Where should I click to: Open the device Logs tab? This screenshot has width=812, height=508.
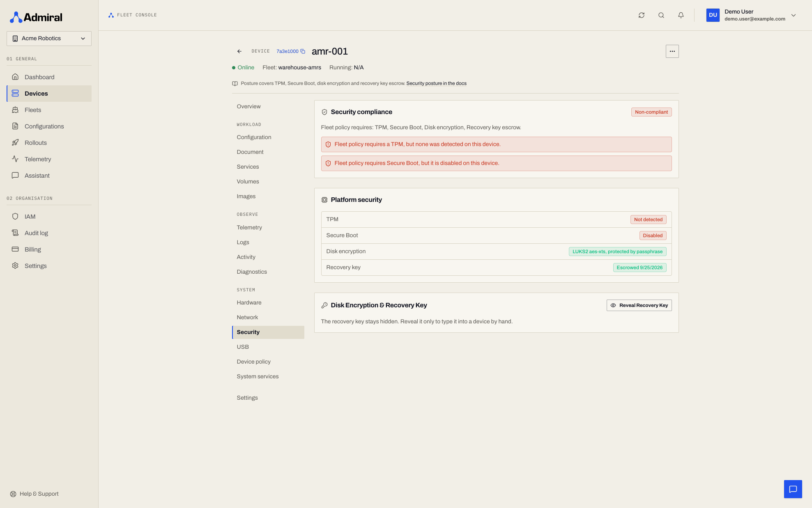(268, 243)
